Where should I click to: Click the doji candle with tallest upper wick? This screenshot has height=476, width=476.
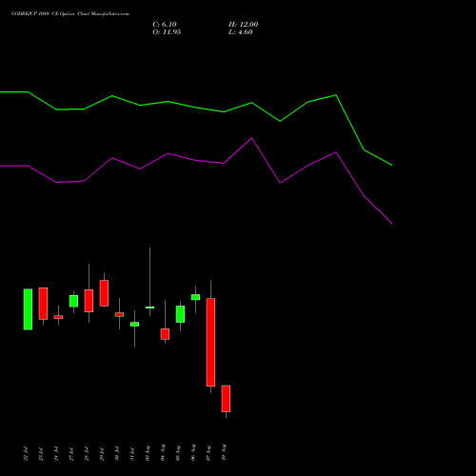pyautogui.click(x=149, y=307)
